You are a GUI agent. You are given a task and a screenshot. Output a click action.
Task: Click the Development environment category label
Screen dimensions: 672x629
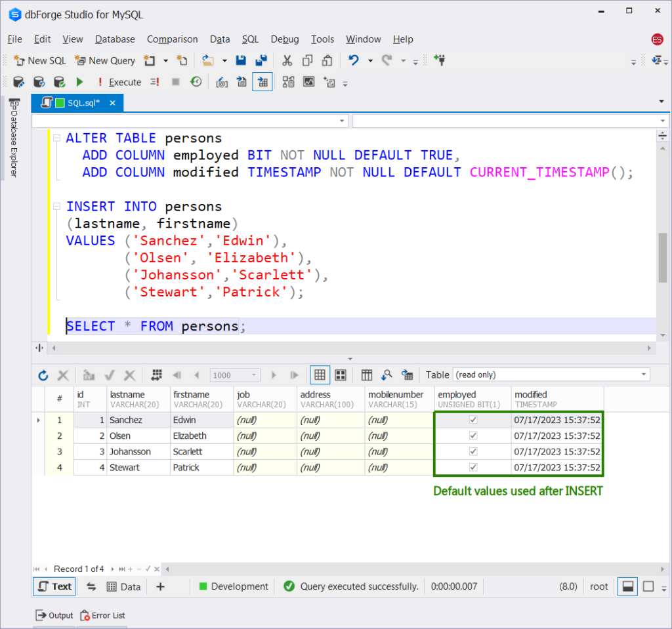(240, 586)
